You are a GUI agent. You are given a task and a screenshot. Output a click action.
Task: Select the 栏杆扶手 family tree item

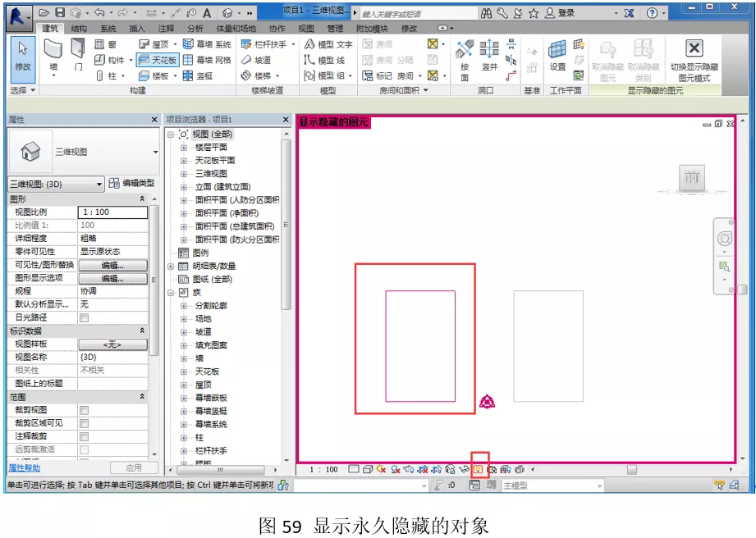pos(211,451)
